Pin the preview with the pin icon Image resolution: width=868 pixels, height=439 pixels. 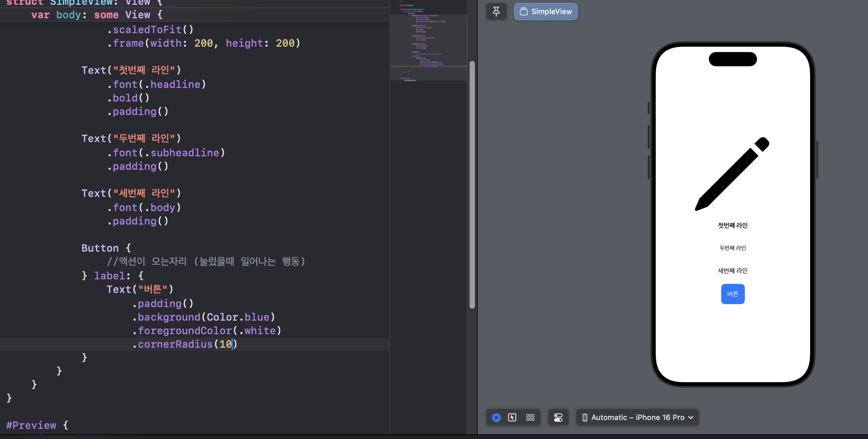(x=496, y=11)
